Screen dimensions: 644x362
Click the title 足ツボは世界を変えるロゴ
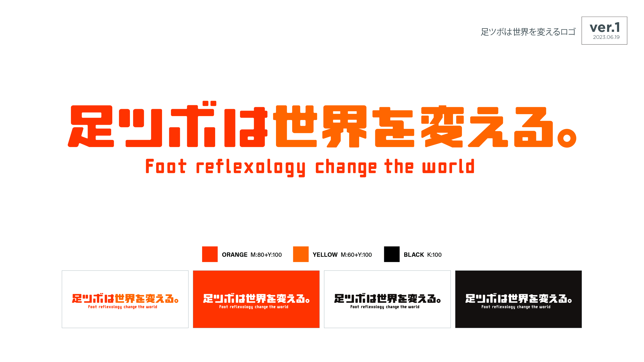tap(528, 32)
